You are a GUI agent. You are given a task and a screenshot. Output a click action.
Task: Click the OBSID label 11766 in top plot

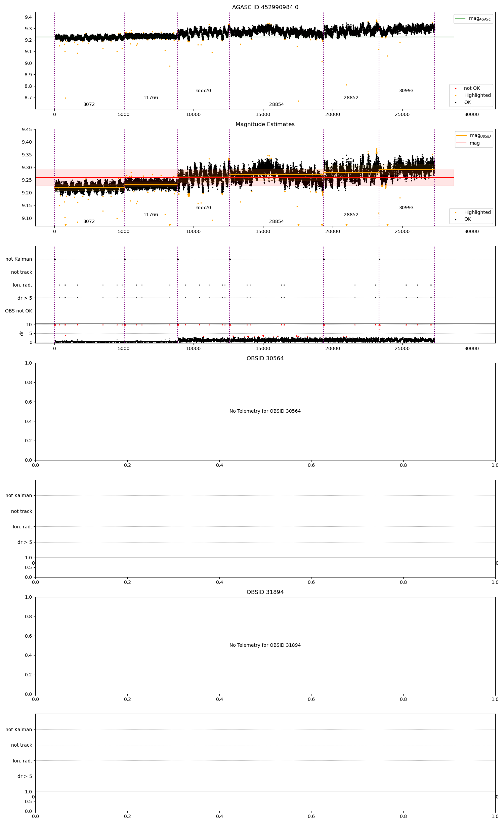pyautogui.click(x=151, y=98)
